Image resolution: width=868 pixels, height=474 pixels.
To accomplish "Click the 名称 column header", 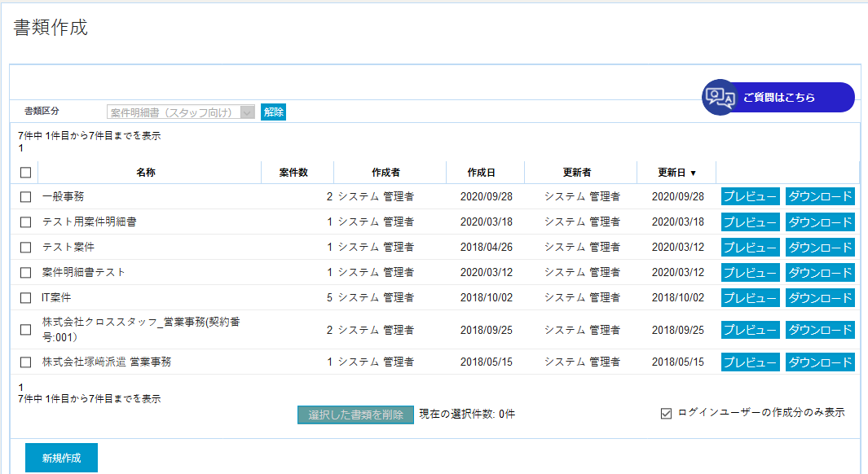I will [x=146, y=173].
